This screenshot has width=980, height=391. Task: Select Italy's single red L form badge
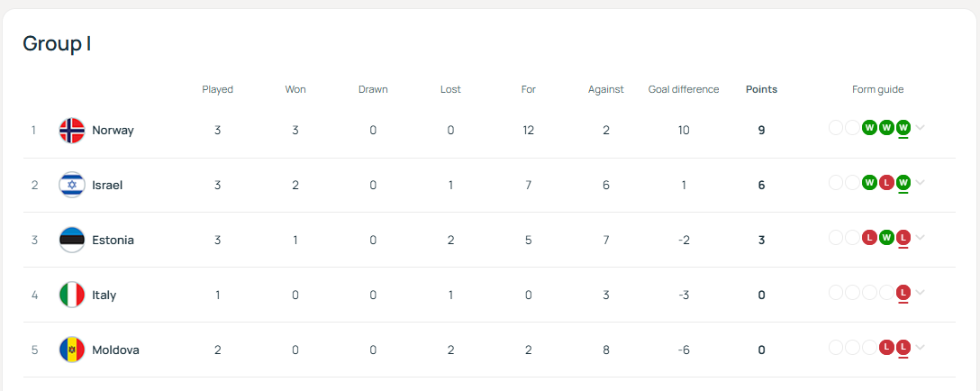click(x=903, y=292)
